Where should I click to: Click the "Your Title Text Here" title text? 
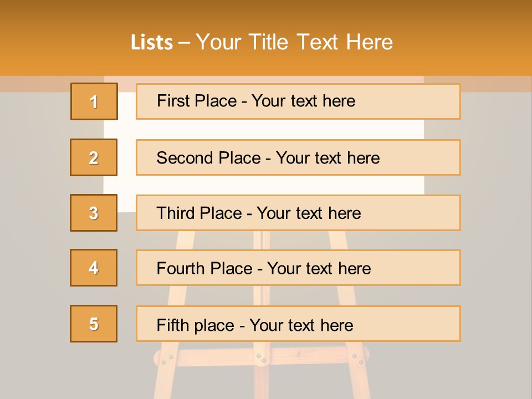click(x=294, y=42)
